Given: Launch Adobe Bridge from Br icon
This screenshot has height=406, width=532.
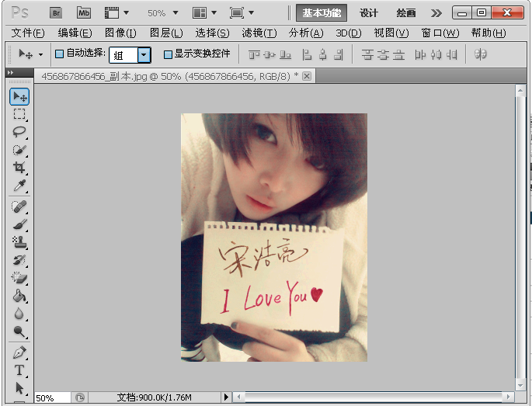Looking at the screenshot, I should pos(56,12).
